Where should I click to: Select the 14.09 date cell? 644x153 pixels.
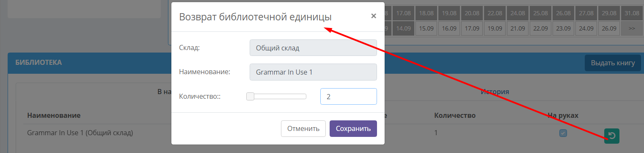(404, 28)
